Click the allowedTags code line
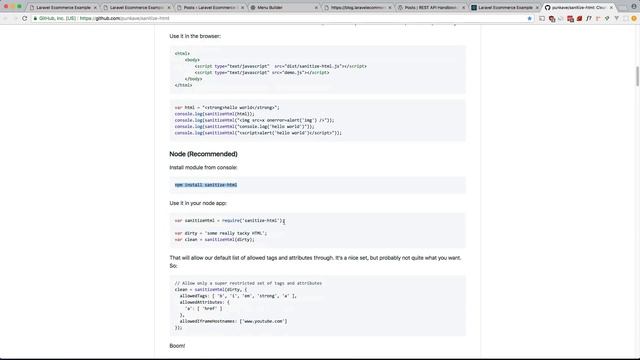This screenshot has width=640, height=360. (238, 296)
